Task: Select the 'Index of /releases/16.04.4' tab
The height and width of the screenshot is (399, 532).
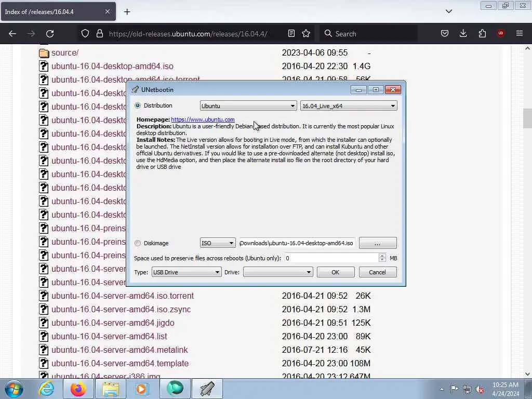Action: tap(58, 11)
